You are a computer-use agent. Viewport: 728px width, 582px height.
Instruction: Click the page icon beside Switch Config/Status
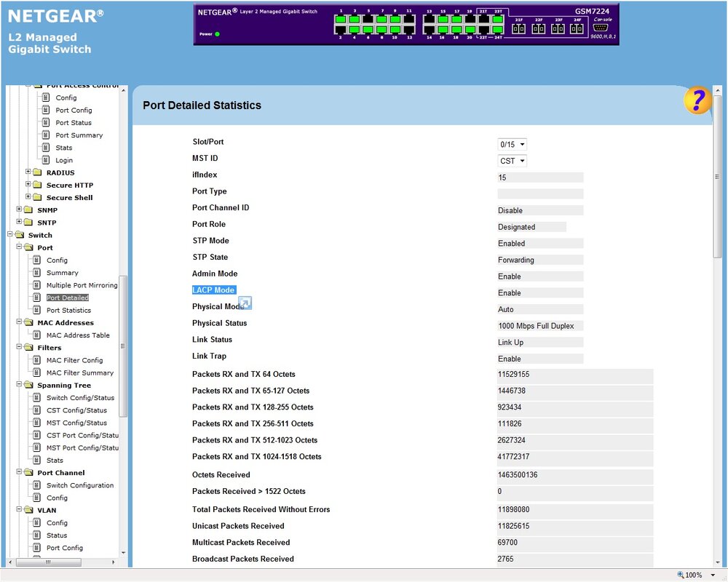coord(36,398)
